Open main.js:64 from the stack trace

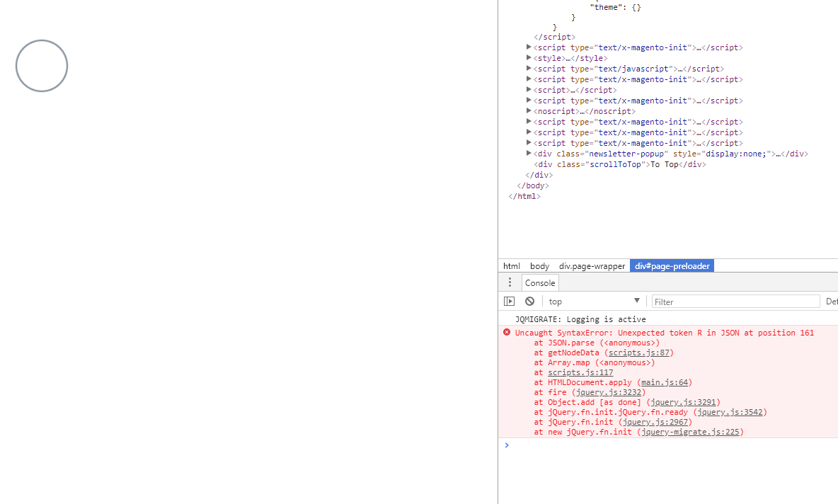coord(665,382)
